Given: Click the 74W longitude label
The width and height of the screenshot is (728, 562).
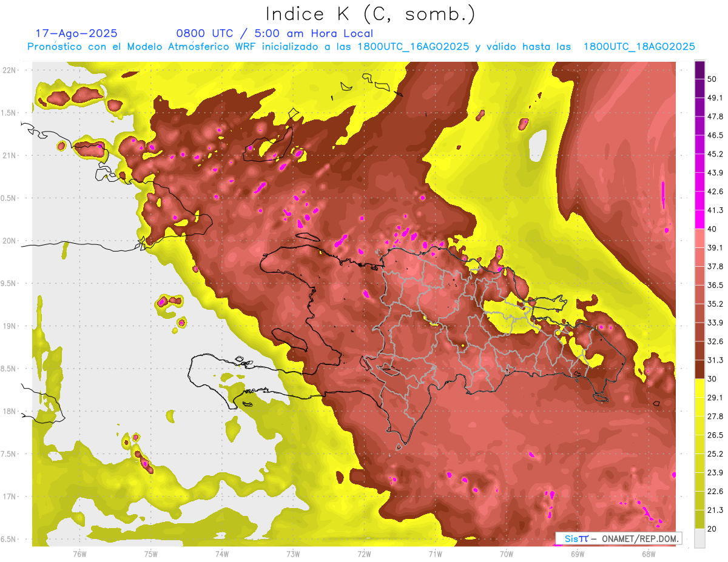Looking at the screenshot, I should (221, 554).
